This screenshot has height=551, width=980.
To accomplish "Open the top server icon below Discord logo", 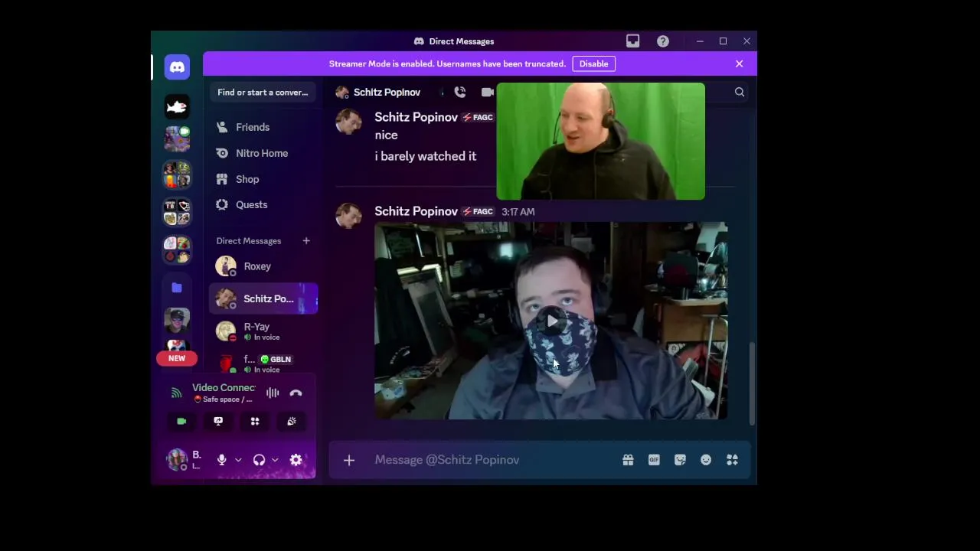I will pyautogui.click(x=177, y=106).
